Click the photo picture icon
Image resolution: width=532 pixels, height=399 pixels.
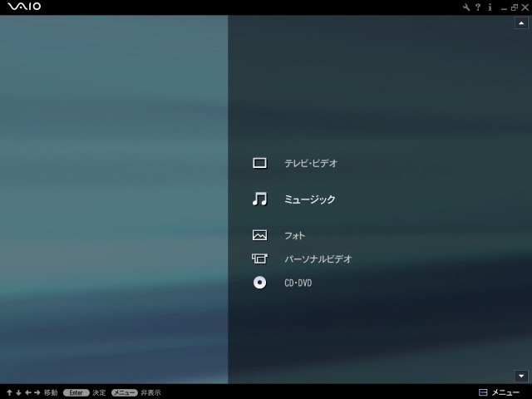[259, 235]
